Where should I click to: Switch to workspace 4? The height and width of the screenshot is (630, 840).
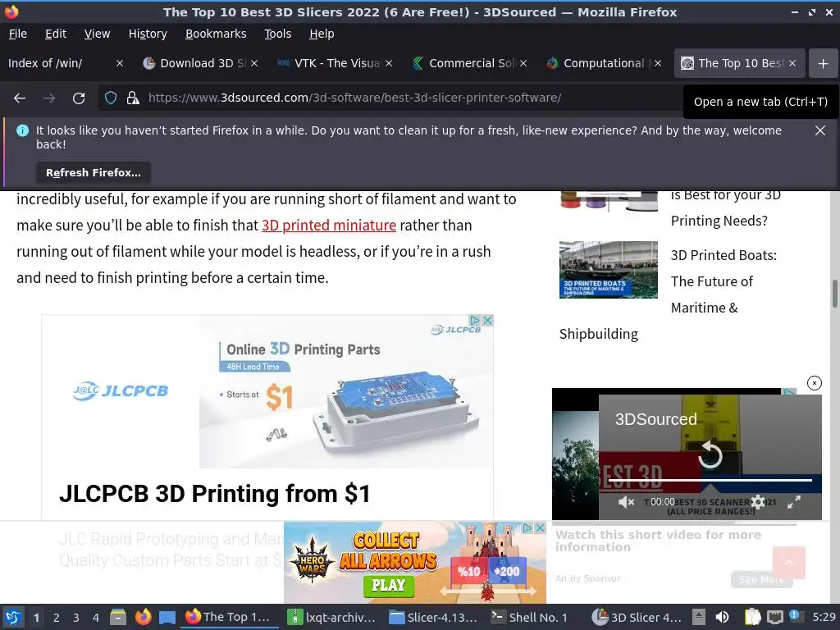click(96, 618)
